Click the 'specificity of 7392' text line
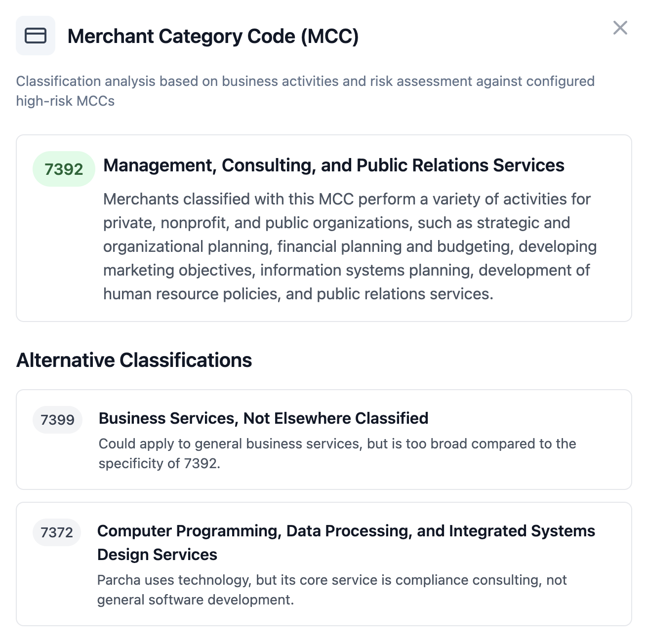The image size is (647, 644). (159, 463)
